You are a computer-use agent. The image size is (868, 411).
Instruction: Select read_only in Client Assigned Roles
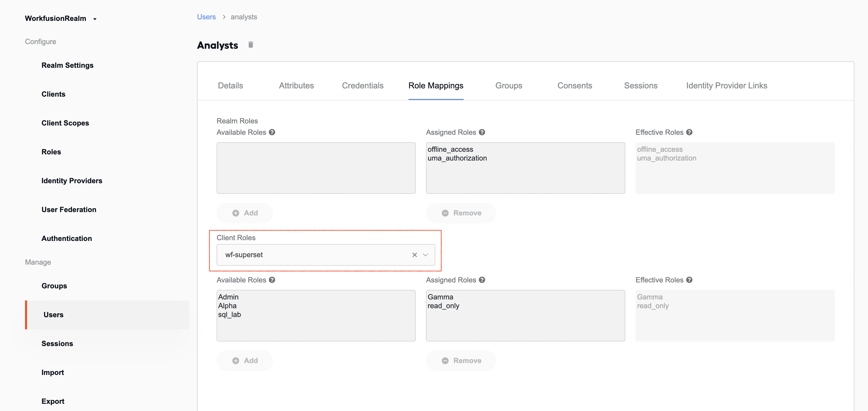pyautogui.click(x=443, y=306)
